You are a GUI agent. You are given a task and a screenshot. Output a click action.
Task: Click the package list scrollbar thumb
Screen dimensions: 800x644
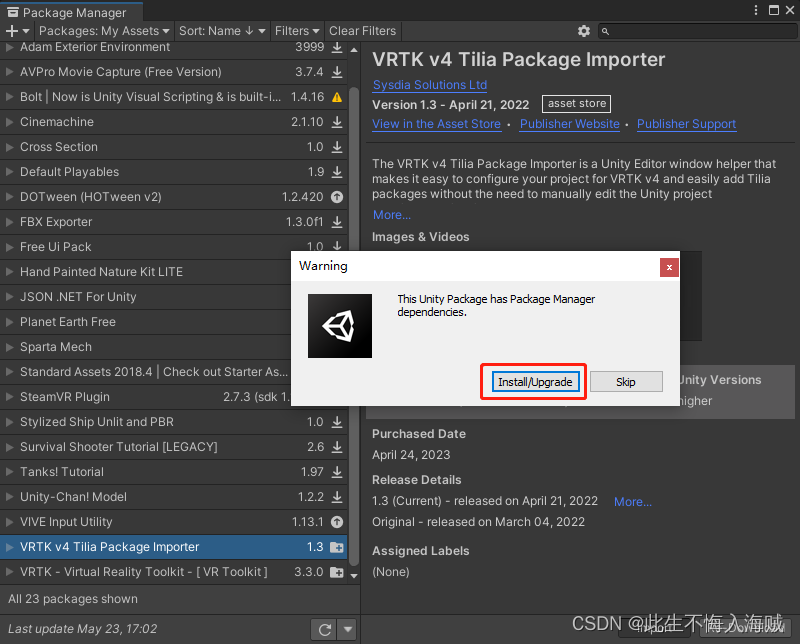tap(354, 327)
